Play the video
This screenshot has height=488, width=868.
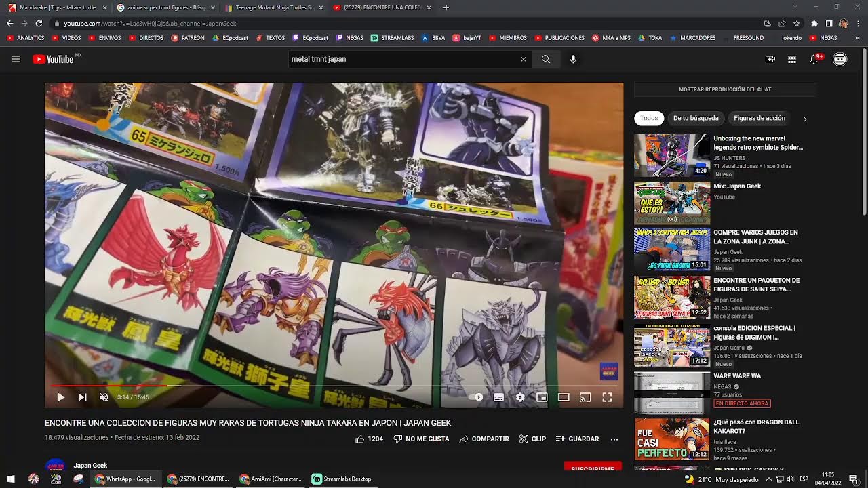(60, 397)
